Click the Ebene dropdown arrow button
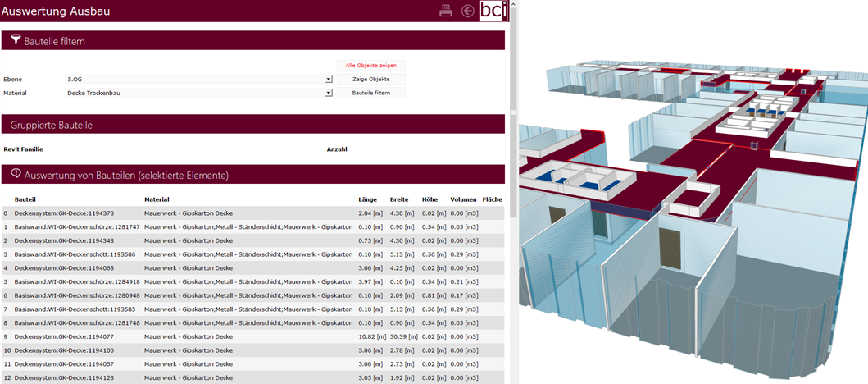868x384 pixels. (329, 80)
